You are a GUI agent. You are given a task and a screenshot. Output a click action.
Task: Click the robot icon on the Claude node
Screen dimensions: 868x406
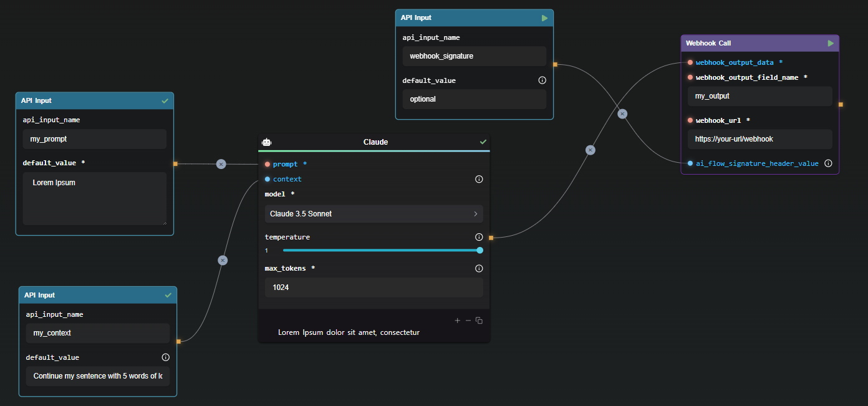[266, 142]
